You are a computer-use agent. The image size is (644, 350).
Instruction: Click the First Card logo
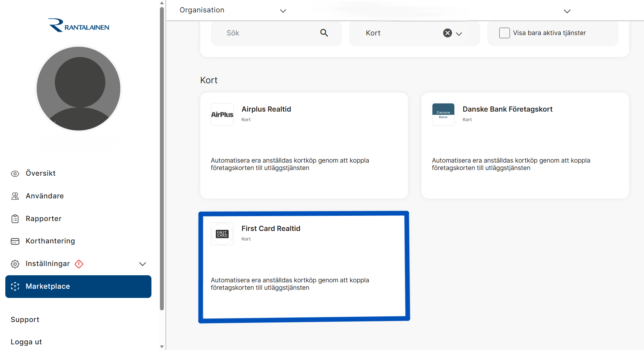click(x=222, y=234)
